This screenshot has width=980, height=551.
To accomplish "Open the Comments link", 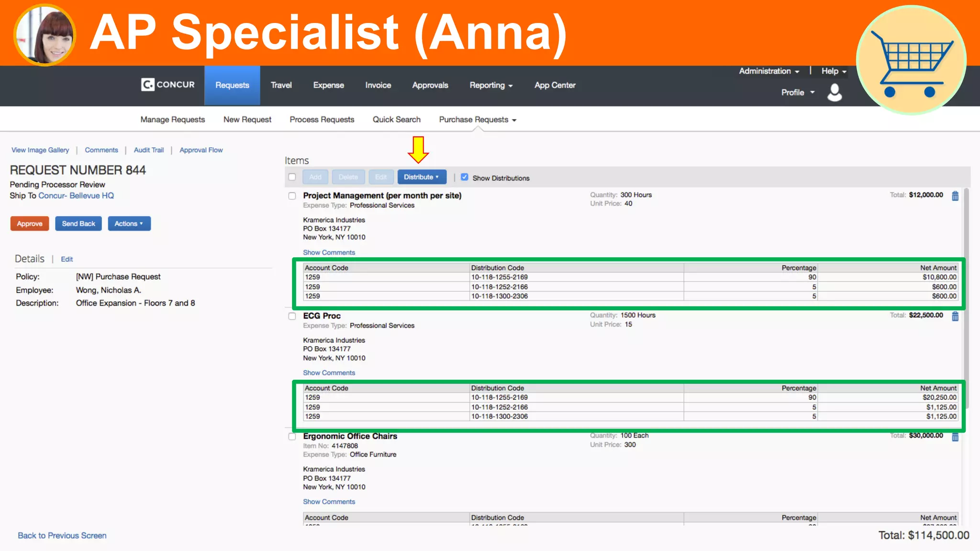I will [x=101, y=150].
